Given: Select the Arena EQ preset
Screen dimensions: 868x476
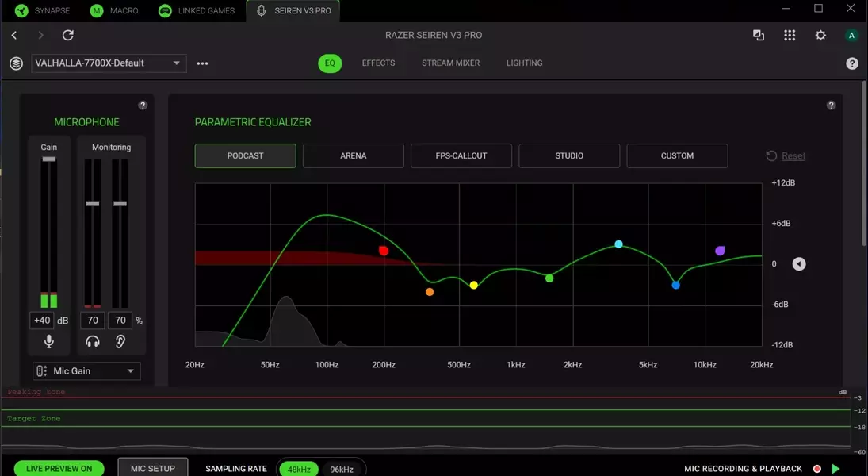Looking at the screenshot, I should [x=354, y=155].
